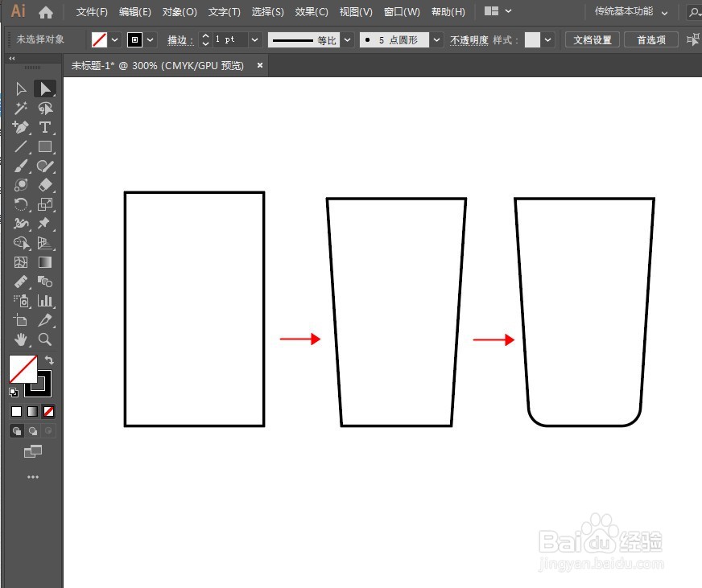Select the Rectangle tool

coord(44,146)
